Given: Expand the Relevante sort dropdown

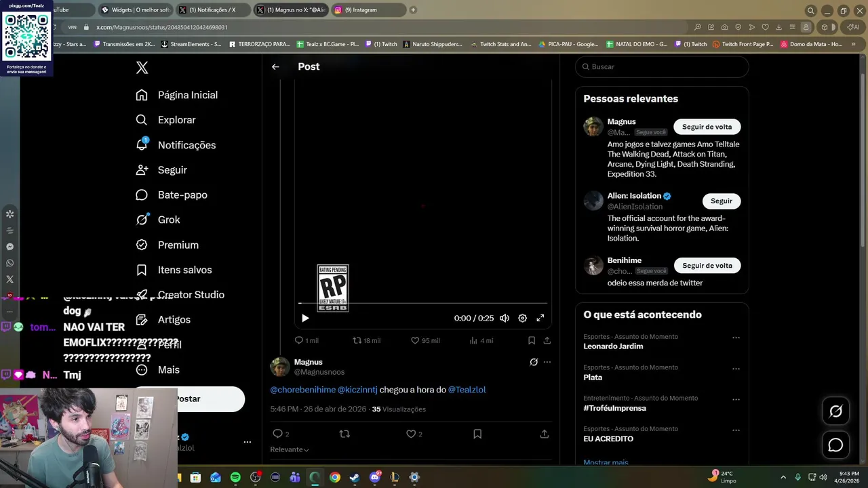Looking at the screenshot, I should (x=290, y=449).
